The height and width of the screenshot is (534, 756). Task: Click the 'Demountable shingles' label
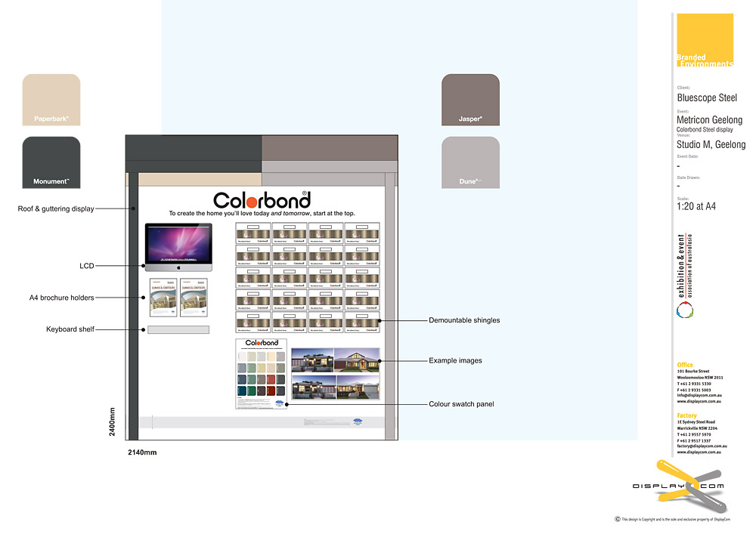[464, 320]
